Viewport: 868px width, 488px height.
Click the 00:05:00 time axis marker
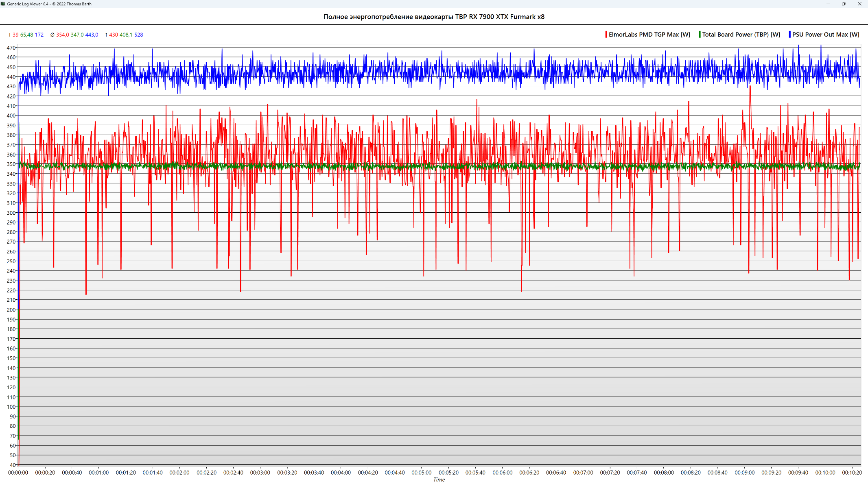(421, 473)
